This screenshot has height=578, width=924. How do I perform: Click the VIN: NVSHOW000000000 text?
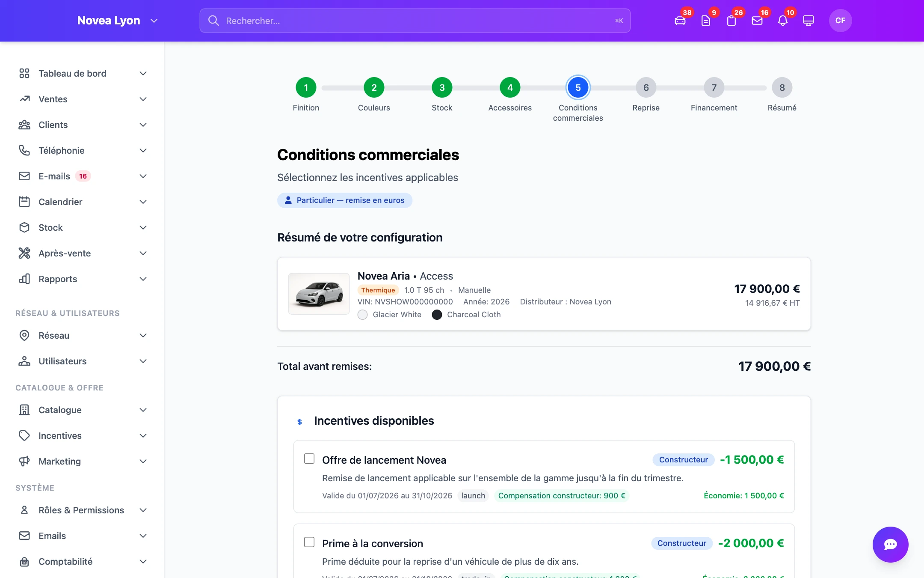[405, 301]
